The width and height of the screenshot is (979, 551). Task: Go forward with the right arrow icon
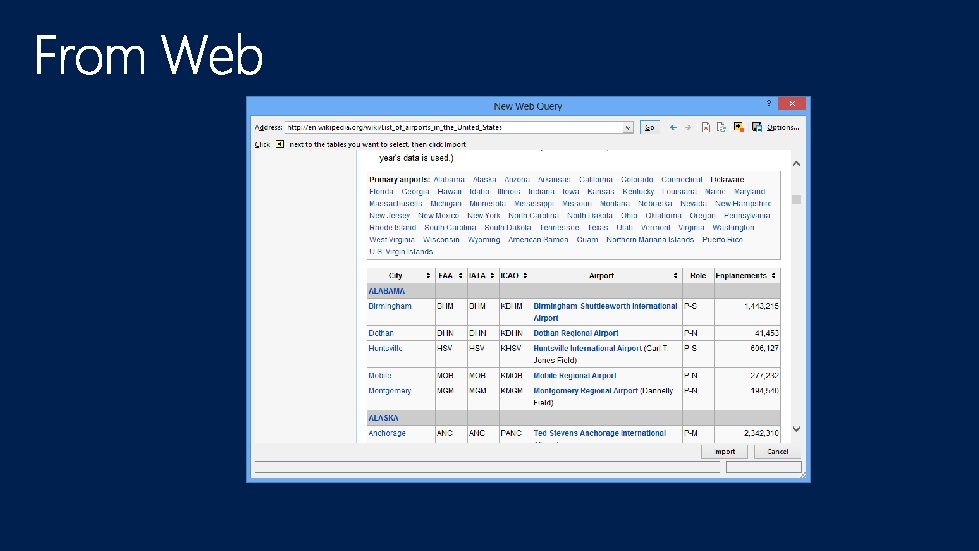[x=688, y=127]
